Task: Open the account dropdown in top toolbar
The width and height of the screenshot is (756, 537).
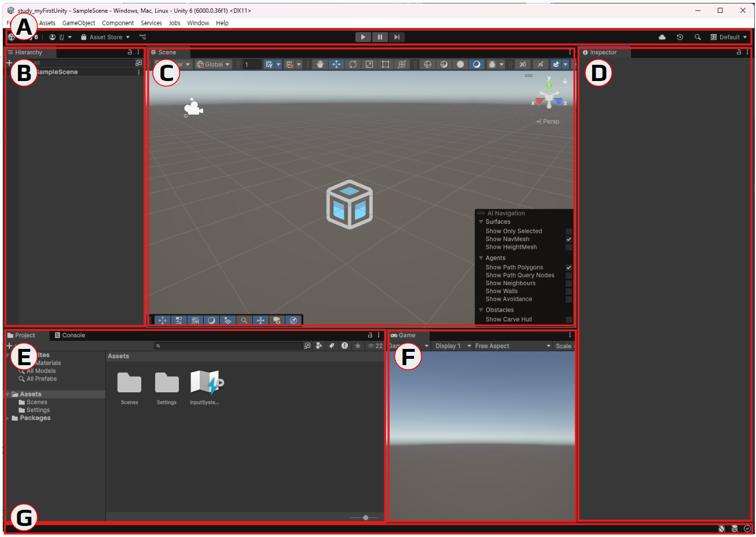Action: (x=61, y=37)
